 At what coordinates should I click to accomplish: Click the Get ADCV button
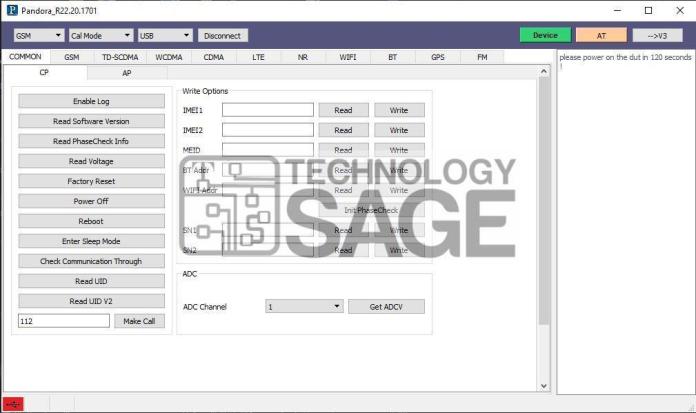click(x=386, y=306)
